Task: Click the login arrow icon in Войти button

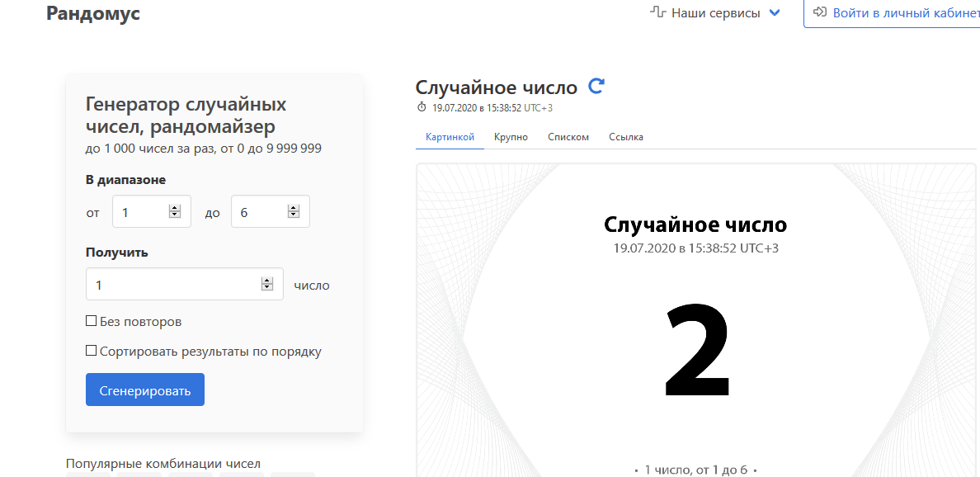Action: (819, 12)
